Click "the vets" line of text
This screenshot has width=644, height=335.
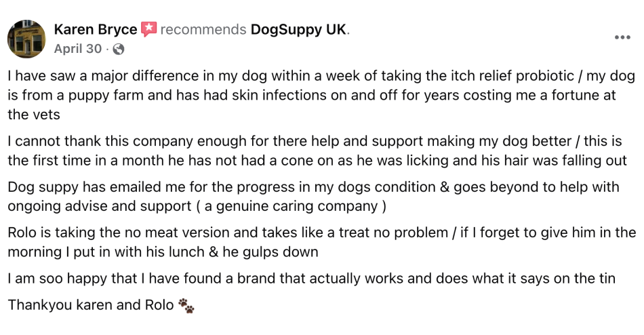[34, 115]
